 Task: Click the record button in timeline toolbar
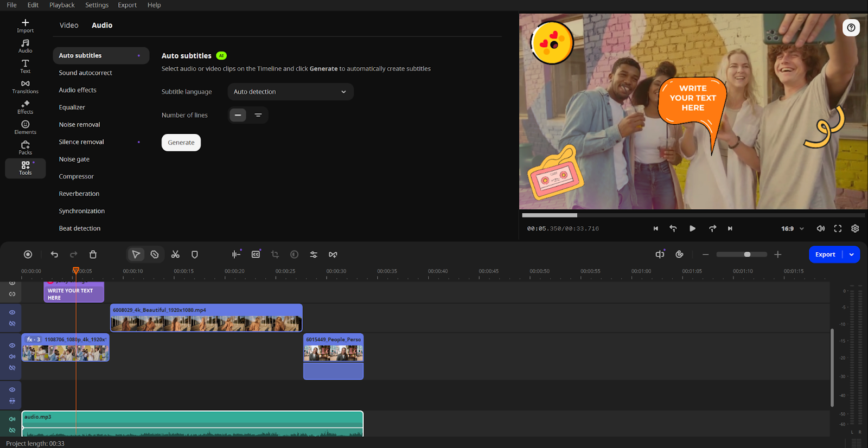[x=28, y=254]
